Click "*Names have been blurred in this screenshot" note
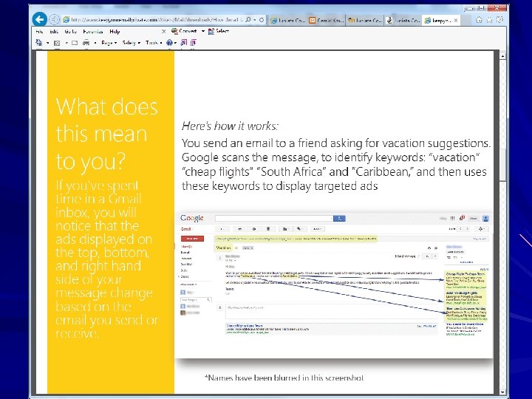Screen dimensions: 532x399 (x=284, y=378)
